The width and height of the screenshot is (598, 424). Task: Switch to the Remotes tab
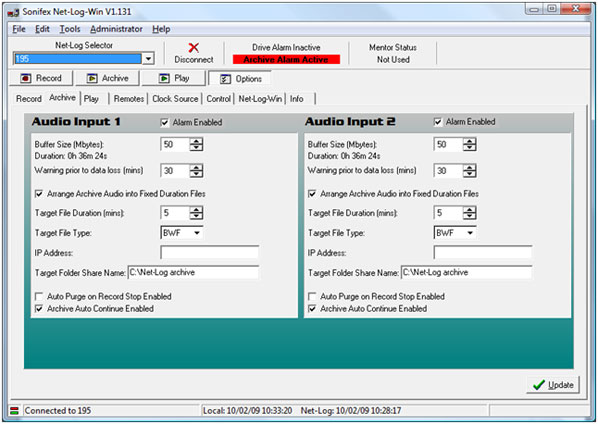coord(129,99)
